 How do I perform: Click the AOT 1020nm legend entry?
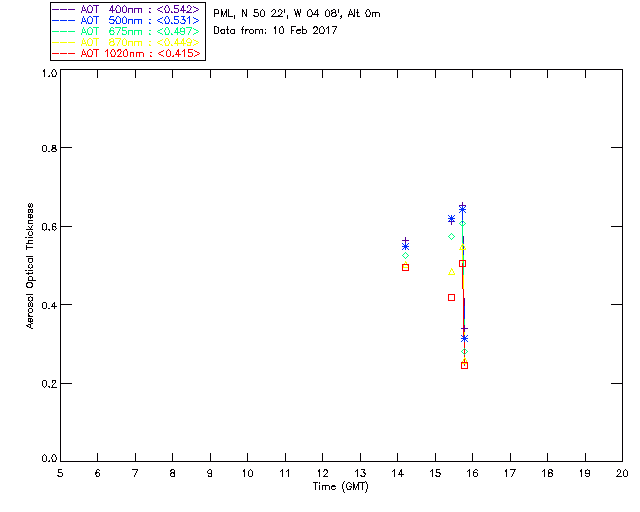click(x=126, y=53)
